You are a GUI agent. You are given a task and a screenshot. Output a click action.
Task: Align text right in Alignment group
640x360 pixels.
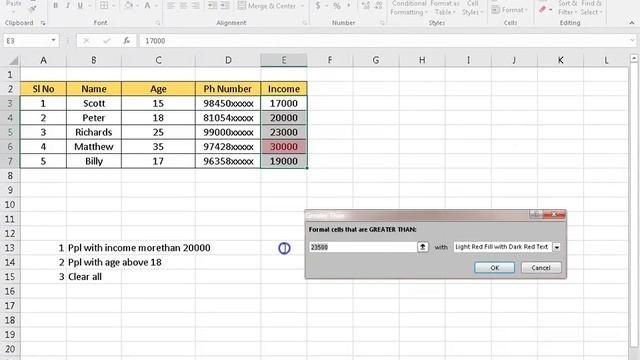[196, 5]
